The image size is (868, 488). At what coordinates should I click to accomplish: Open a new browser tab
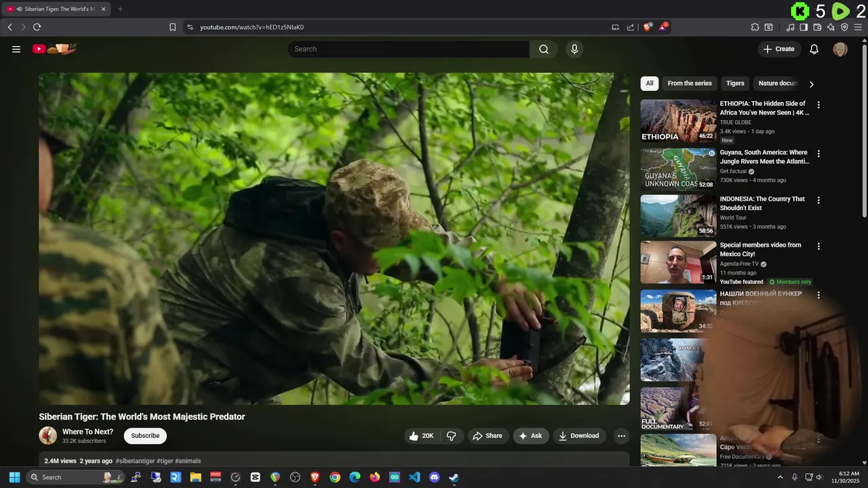pyautogui.click(x=120, y=9)
